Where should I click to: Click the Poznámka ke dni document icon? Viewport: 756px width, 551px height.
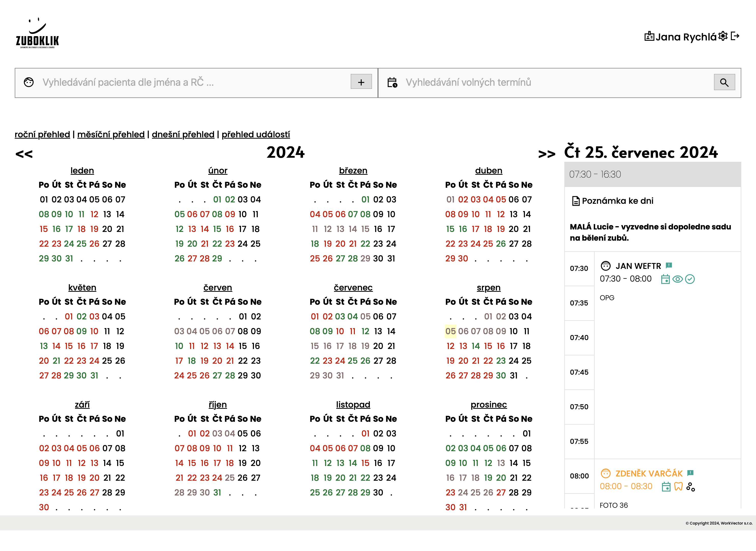[x=576, y=201]
